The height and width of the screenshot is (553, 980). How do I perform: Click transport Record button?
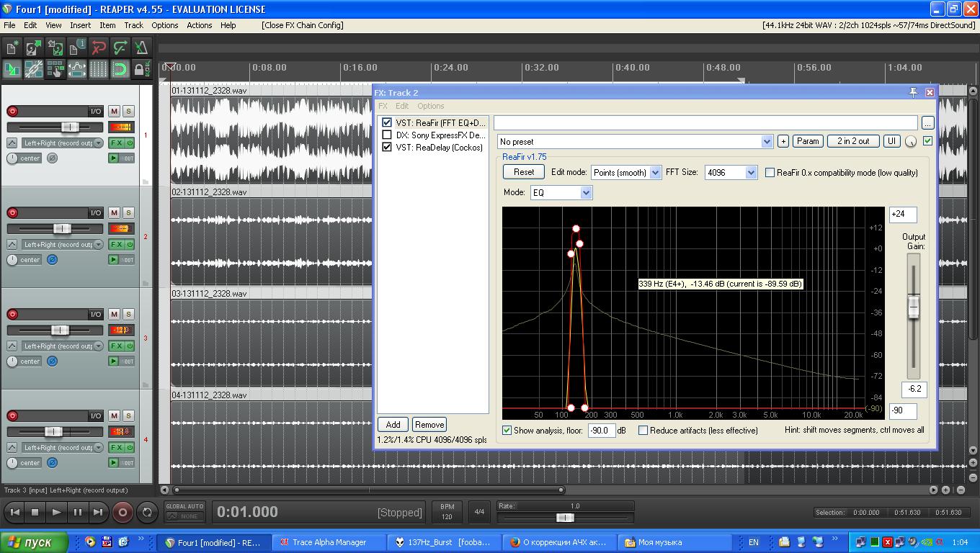[x=122, y=512]
